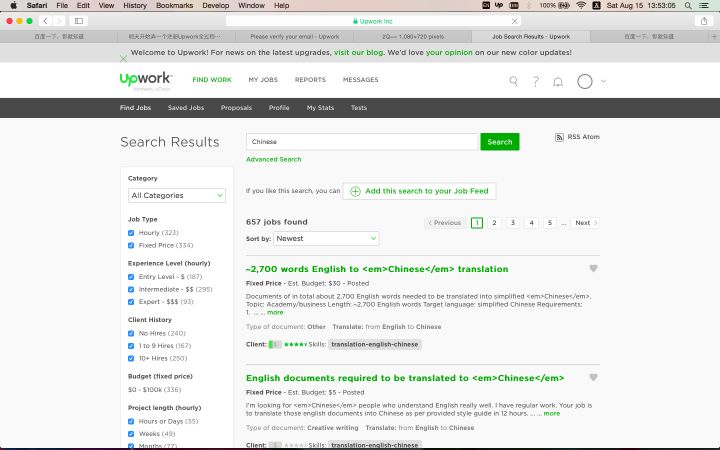Viewport: 720px width, 450px height.
Task: Toggle the Fixed Price checkbox
Action: pyautogui.click(x=131, y=246)
